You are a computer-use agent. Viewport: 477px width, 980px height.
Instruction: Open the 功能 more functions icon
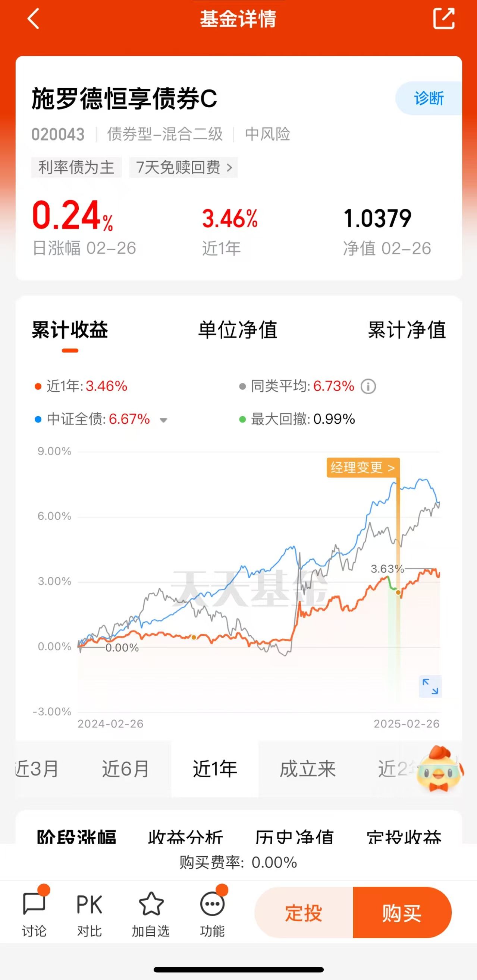(x=213, y=913)
